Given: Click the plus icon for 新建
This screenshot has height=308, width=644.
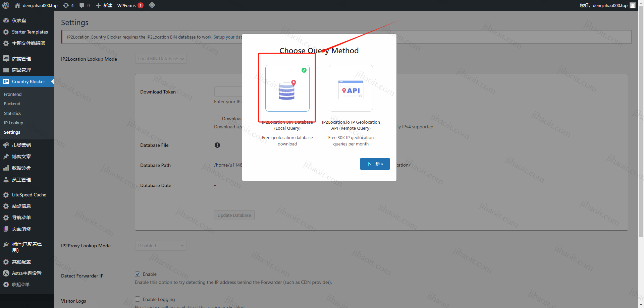Looking at the screenshot, I should pos(98,5).
